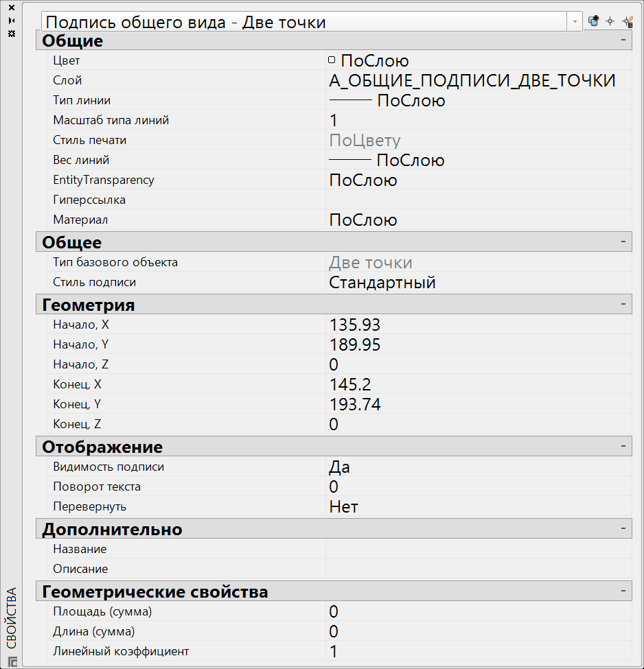Click the palette auto-hide arrows icon
Viewport: 644px width, 669px height.
click(x=10, y=21)
